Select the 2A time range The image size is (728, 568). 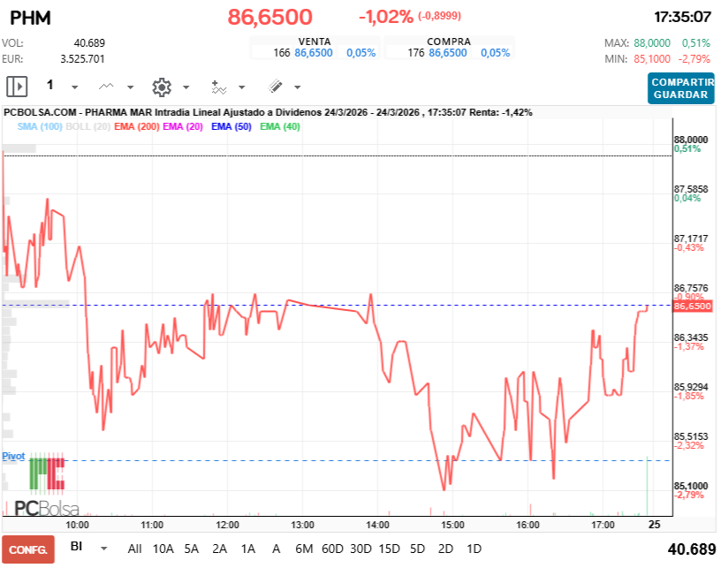220,549
